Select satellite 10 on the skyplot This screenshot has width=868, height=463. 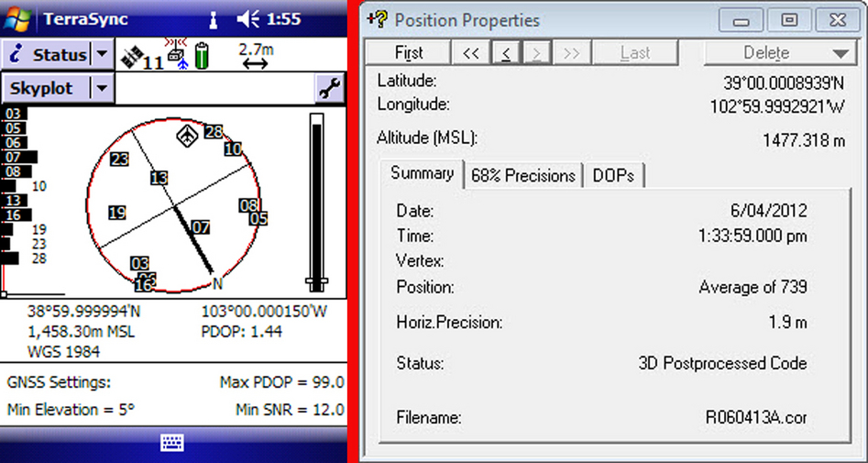click(233, 149)
